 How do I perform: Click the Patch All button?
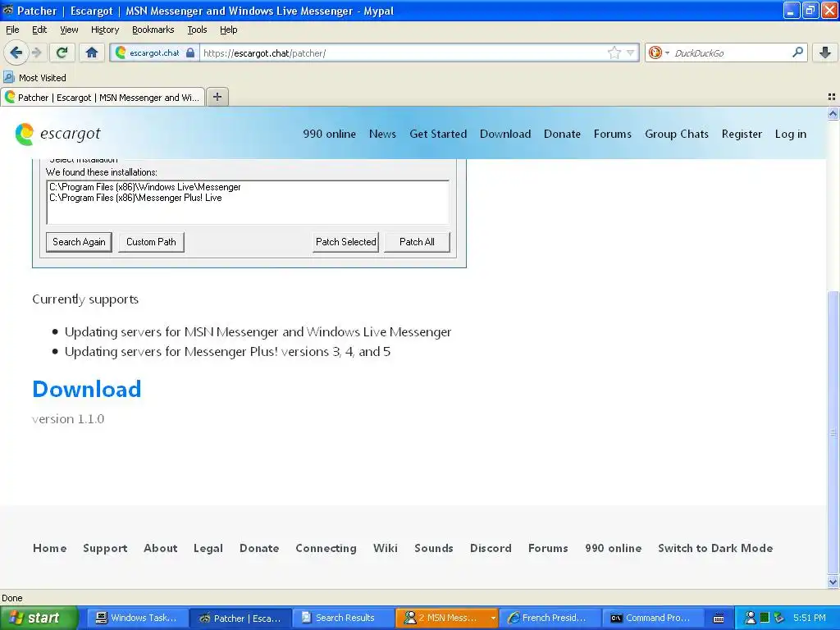[417, 242]
